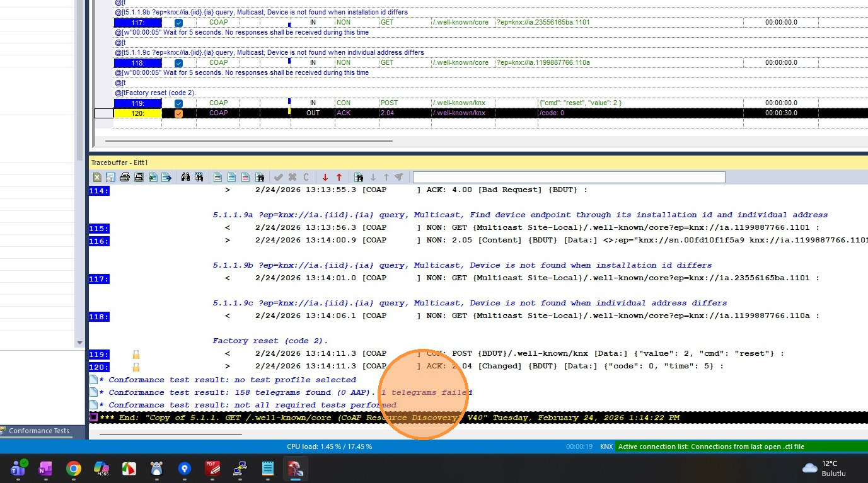Click the gray X toolbar icon

point(292,178)
